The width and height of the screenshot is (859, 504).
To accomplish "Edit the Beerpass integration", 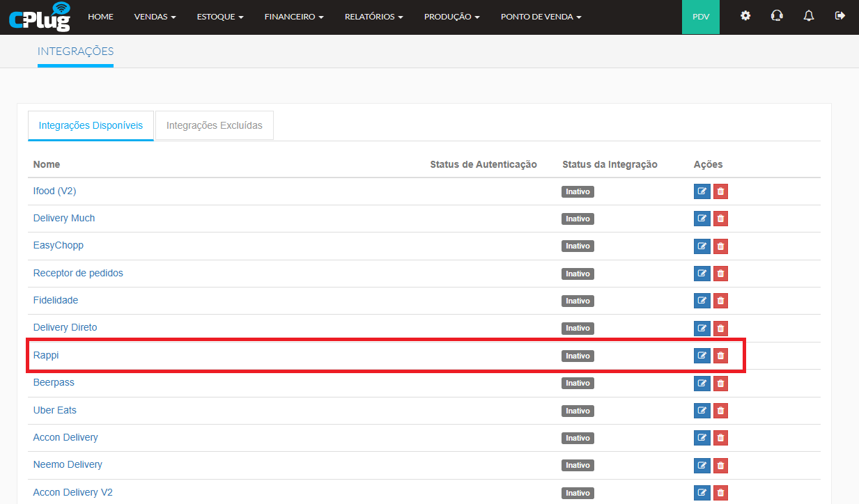I will click(x=702, y=383).
